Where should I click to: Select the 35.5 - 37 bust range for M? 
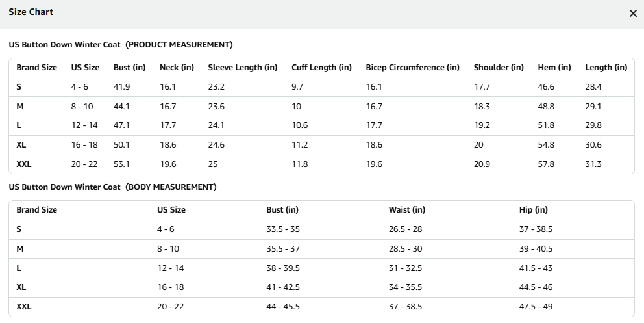pos(283,249)
